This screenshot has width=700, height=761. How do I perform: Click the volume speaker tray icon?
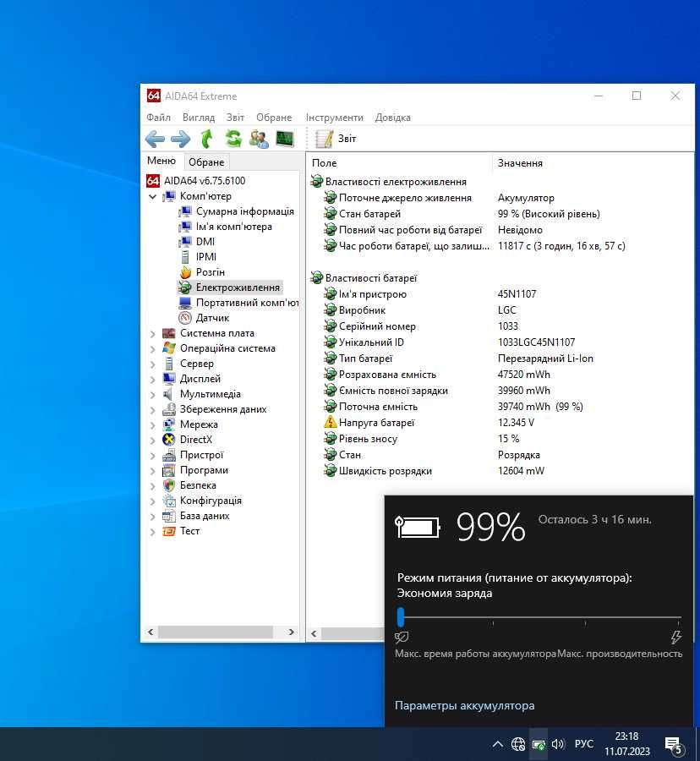click(558, 744)
